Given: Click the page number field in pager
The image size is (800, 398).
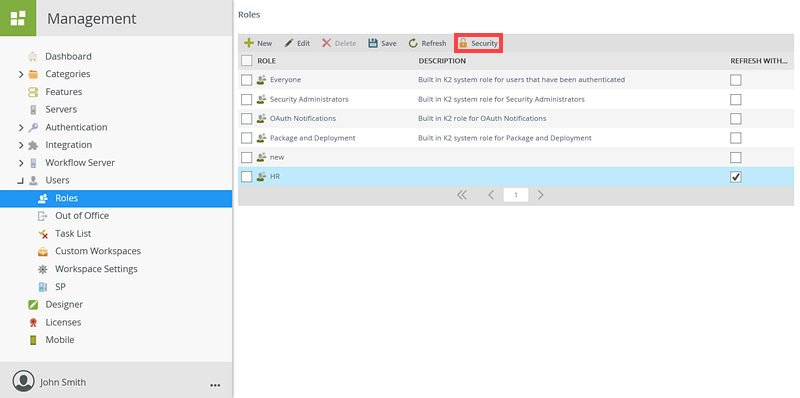Looking at the screenshot, I should [x=516, y=195].
